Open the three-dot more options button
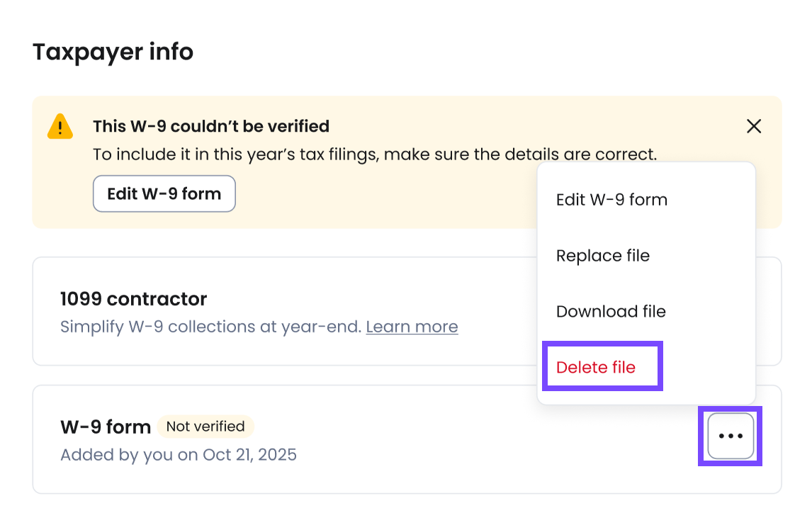812x513 pixels. point(731,436)
